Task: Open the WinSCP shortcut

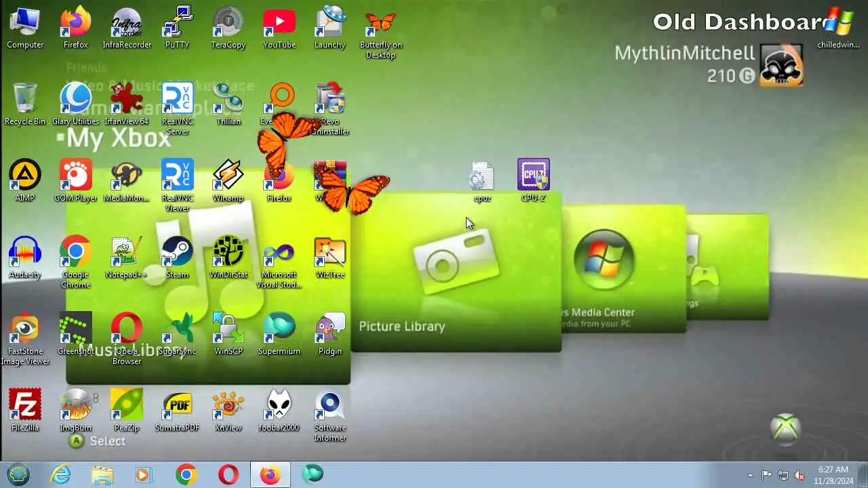Action: [228, 335]
